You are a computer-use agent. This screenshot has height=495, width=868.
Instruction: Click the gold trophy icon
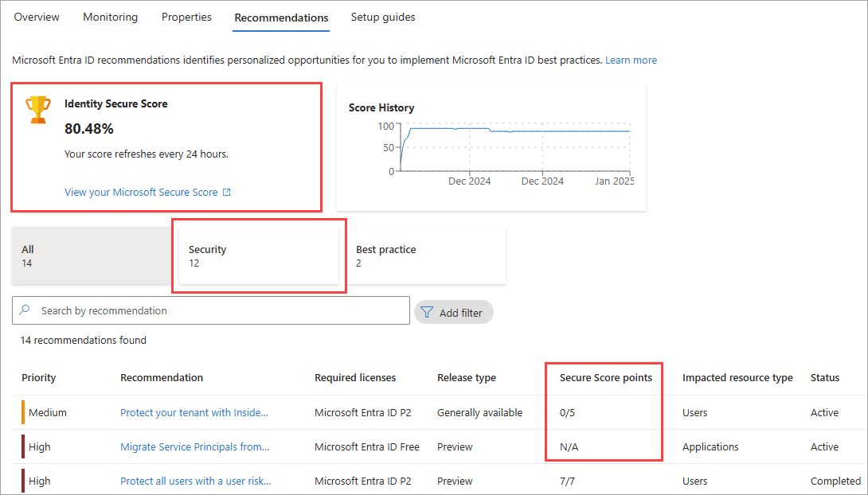38,110
